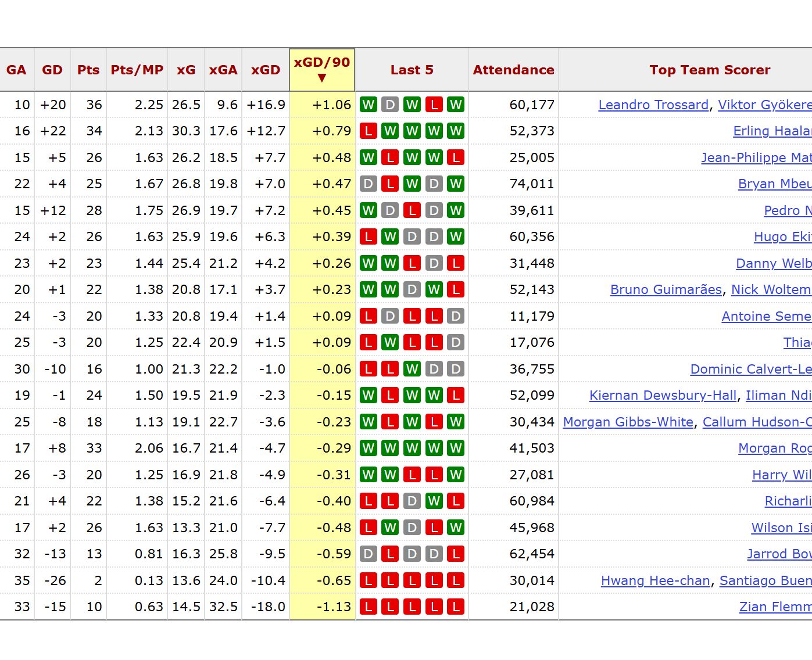Open the red L badge in the 52,373 attendance row
This screenshot has height=660, width=812.
pyautogui.click(x=368, y=131)
